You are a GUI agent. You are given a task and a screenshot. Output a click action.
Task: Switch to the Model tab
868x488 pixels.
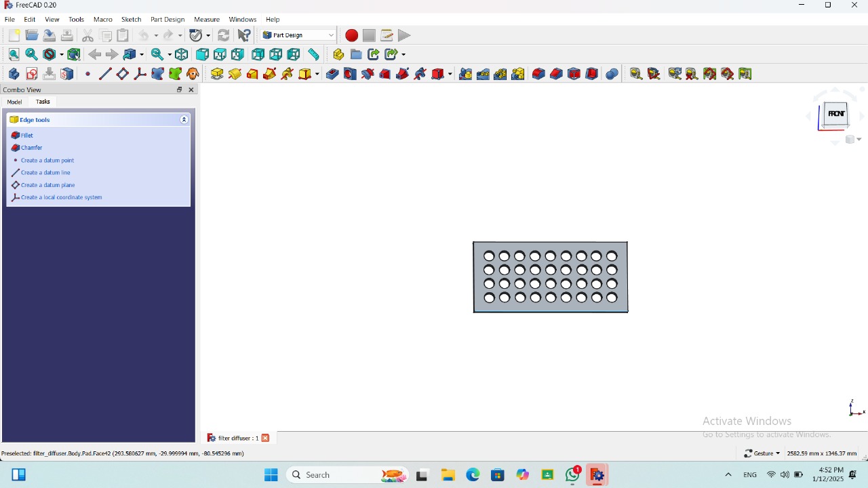(x=14, y=102)
